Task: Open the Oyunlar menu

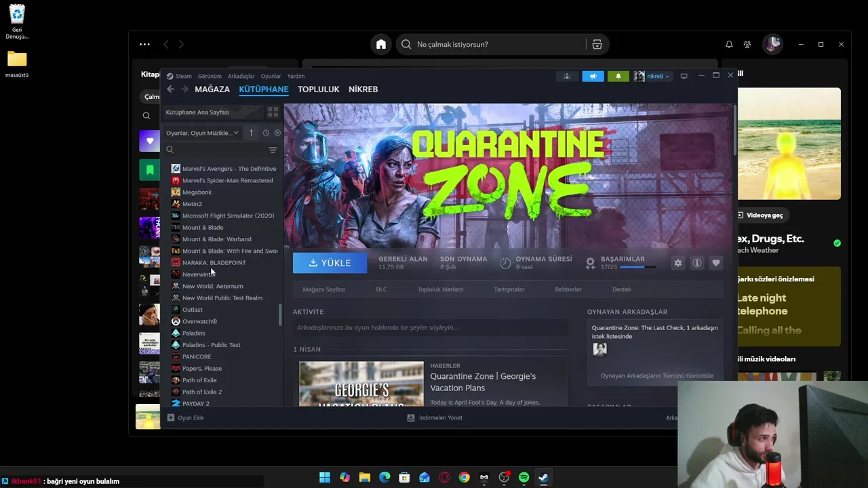Action: [x=271, y=76]
